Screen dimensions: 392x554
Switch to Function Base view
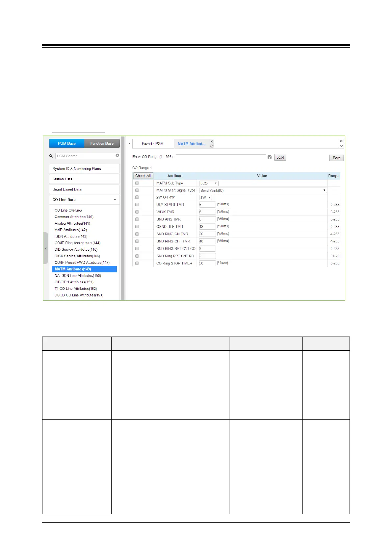click(x=102, y=143)
